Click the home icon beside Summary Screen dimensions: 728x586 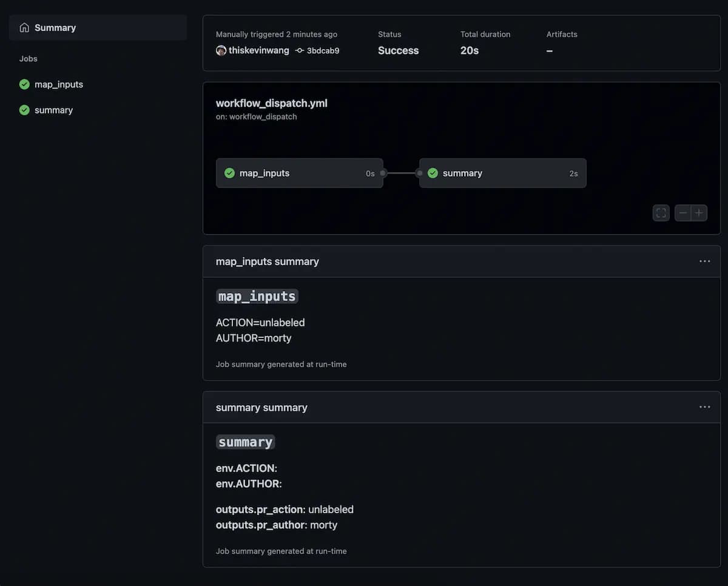click(x=24, y=28)
